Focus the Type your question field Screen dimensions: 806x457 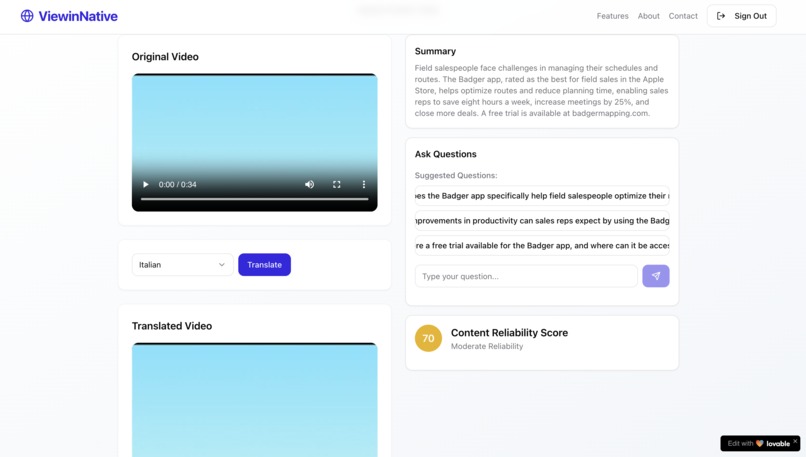(x=526, y=276)
